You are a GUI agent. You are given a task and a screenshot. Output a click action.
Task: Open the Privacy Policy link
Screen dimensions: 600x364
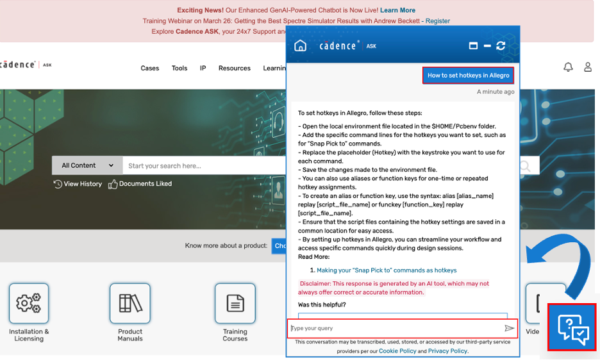[447, 351]
